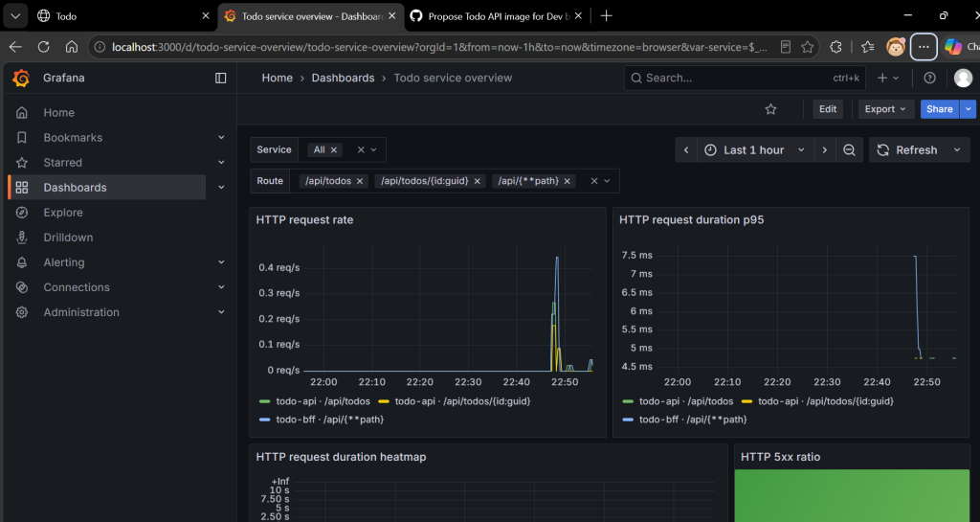The image size is (980, 522).
Task: Shift time range forward
Action: point(824,150)
